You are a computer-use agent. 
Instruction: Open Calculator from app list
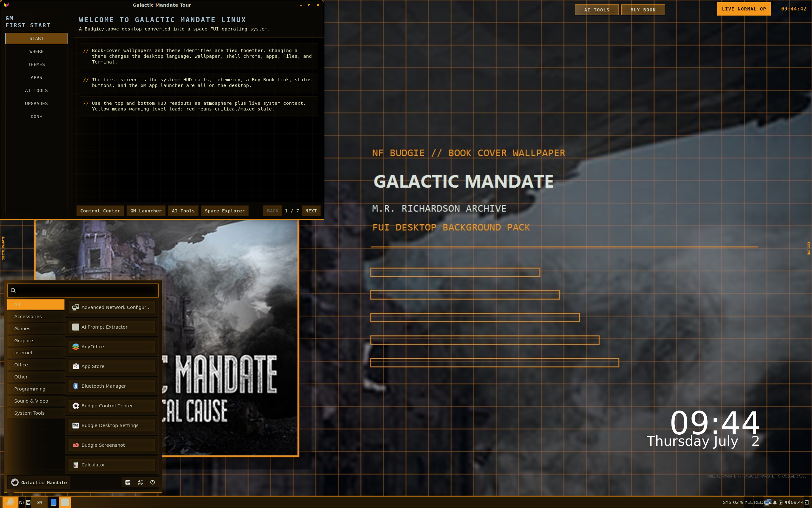(112, 465)
